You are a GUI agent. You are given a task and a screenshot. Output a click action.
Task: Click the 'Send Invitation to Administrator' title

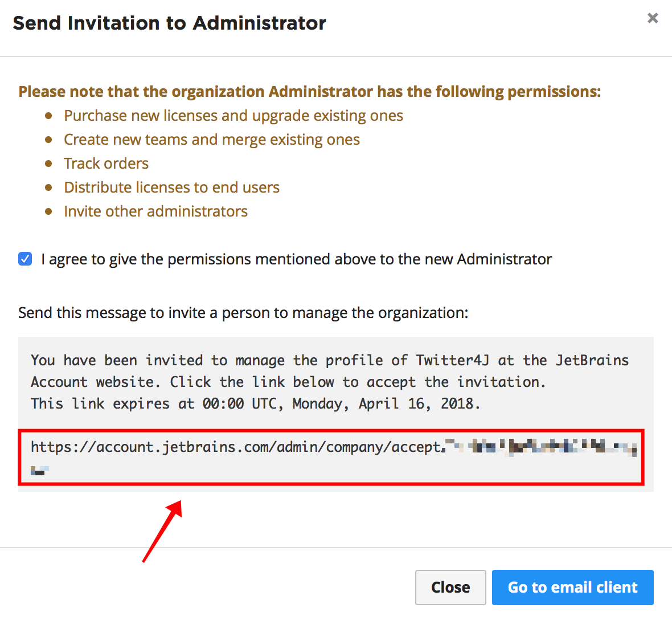pos(169,23)
